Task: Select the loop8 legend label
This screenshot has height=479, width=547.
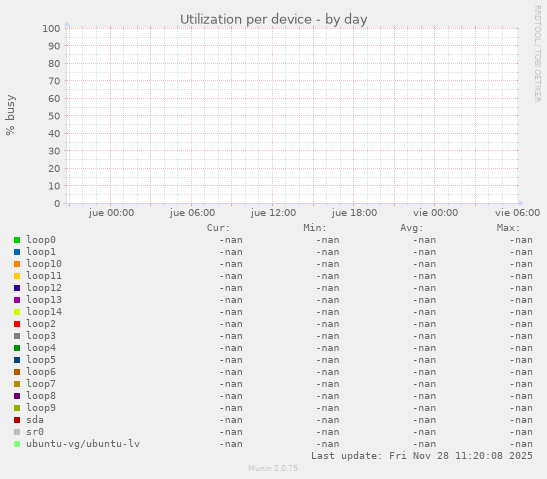Action: coord(41,396)
